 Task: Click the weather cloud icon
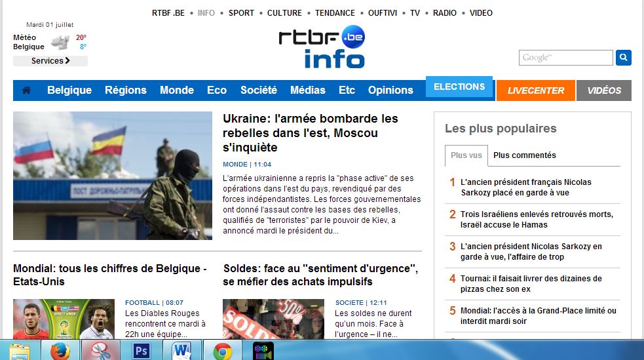click(x=60, y=43)
